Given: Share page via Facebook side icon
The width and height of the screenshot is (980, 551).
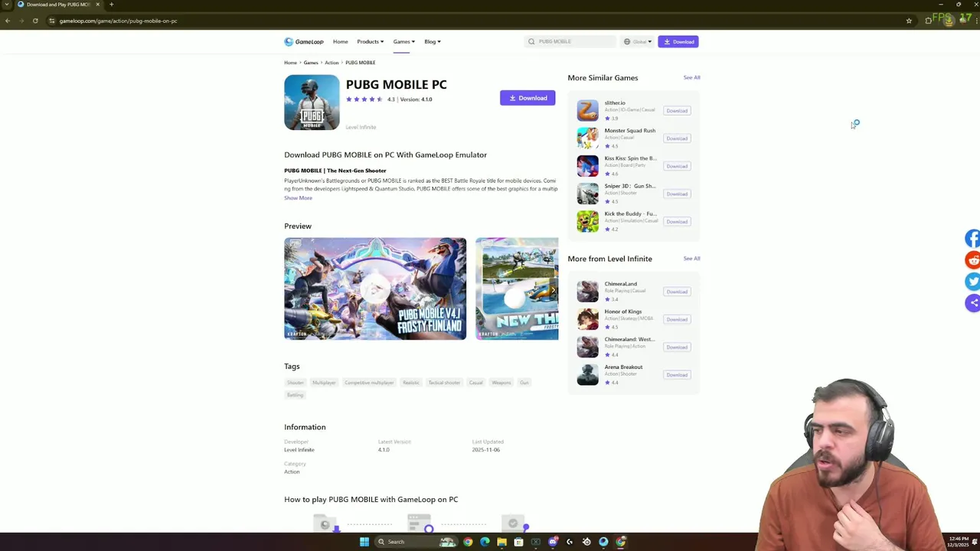Looking at the screenshot, I should 972,239.
